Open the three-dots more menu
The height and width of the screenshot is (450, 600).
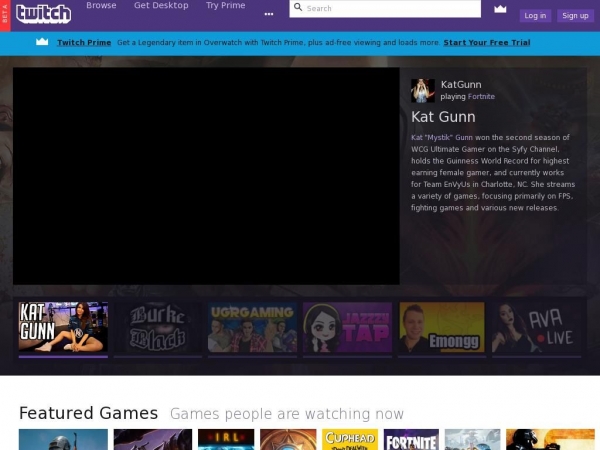[x=269, y=14]
